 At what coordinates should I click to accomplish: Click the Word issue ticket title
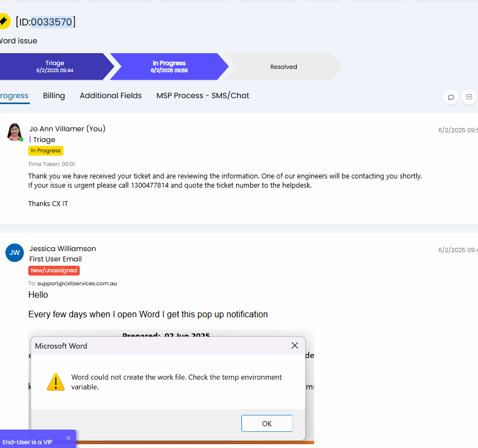point(18,41)
